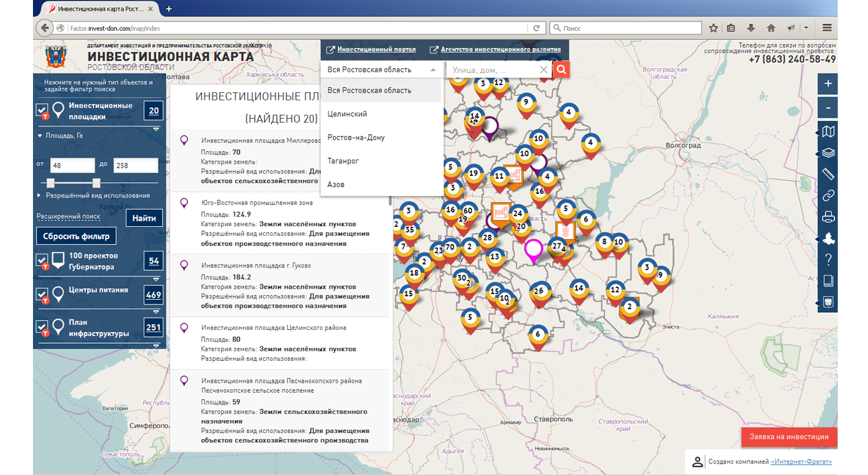Screen dimensions: 868x475
Task: Select Азов from region list
Action: coord(382,184)
